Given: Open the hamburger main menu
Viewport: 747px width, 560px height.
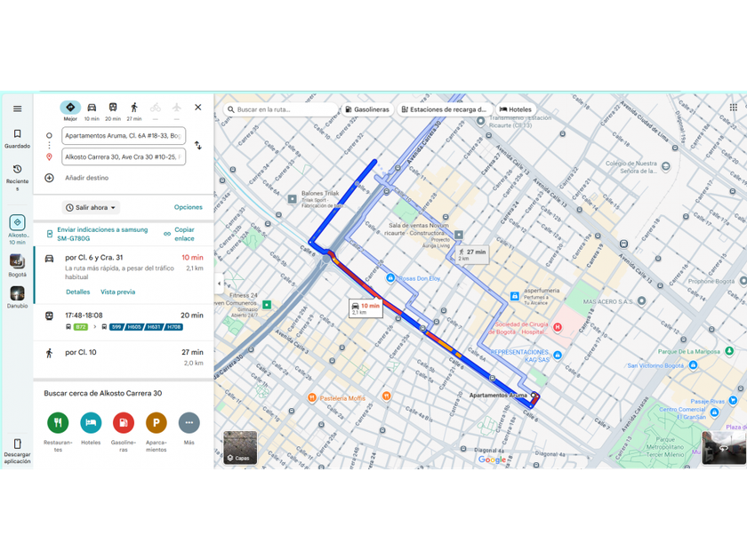Looking at the screenshot, I should pos(17,108).
